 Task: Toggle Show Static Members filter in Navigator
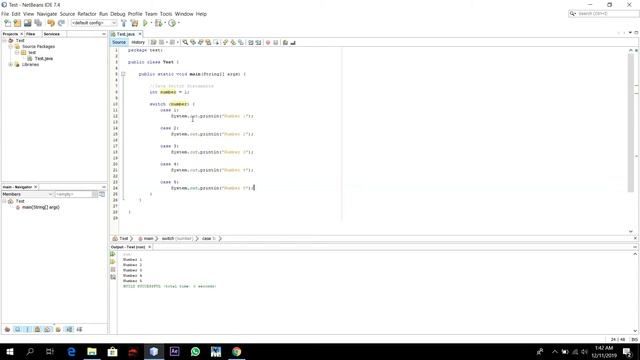[28, 329]
